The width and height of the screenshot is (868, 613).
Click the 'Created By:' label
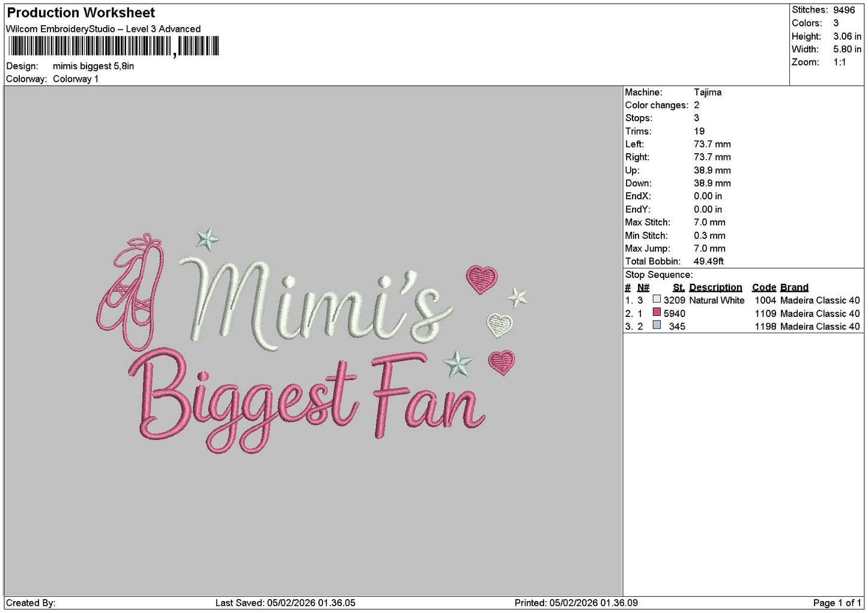click(31, 603)
